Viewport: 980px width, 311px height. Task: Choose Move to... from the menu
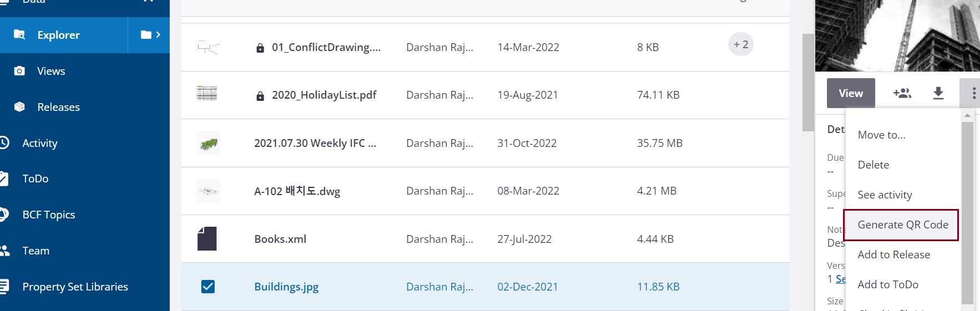[x=881, y=135]
